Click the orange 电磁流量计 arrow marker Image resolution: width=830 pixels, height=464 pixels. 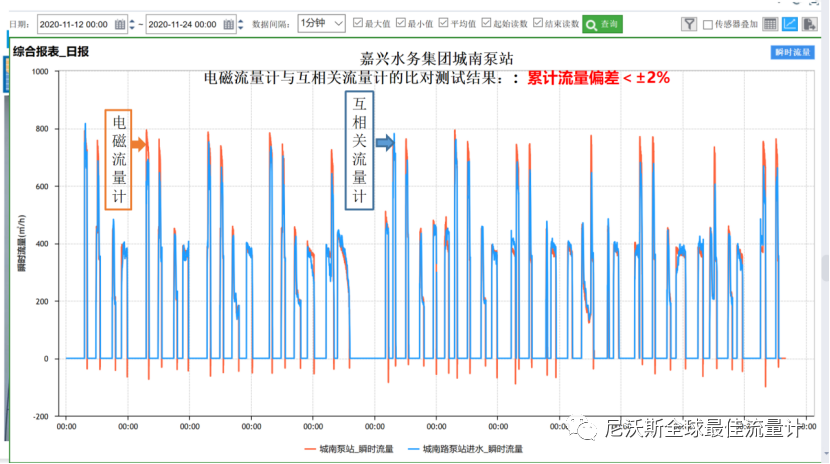[138, 145]
